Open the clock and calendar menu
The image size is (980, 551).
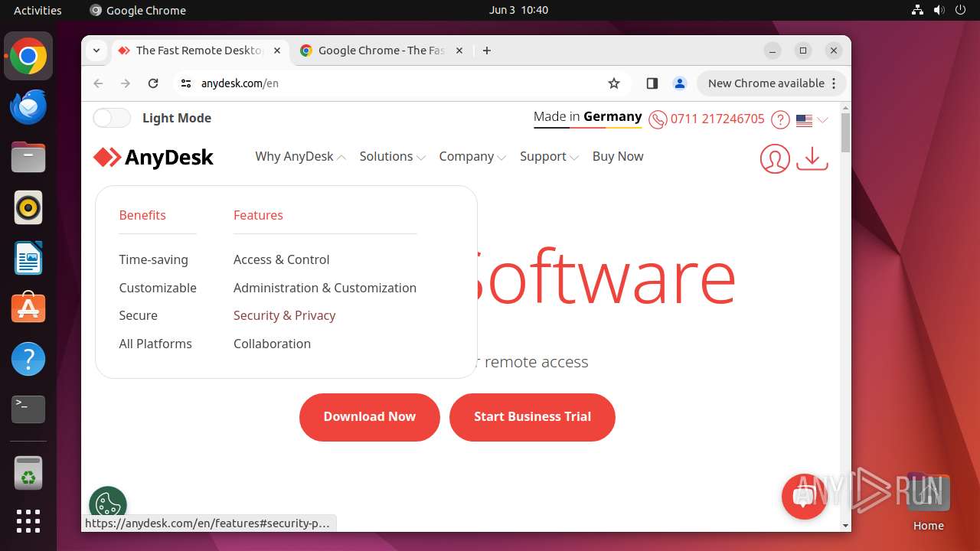tap(518, 10)
